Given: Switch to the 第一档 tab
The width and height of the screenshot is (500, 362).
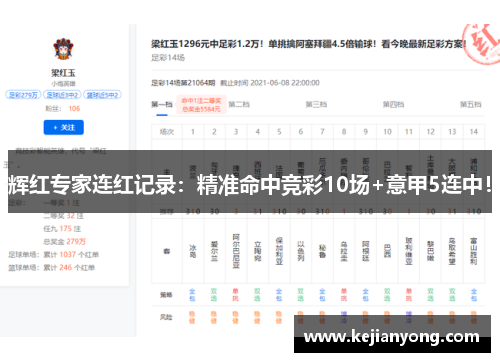Looking at the screenshot, I should click(x=162, y=104).
